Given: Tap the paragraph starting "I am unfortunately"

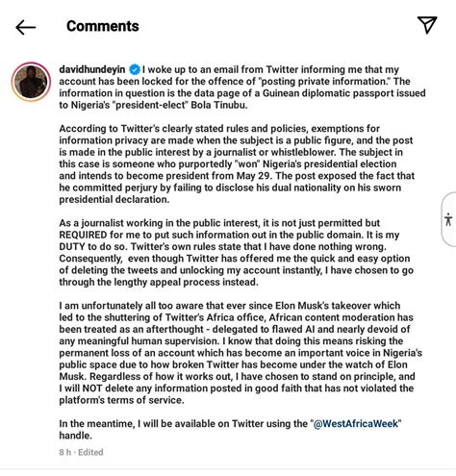Looking at the screenshot, I should coord(241,353).
